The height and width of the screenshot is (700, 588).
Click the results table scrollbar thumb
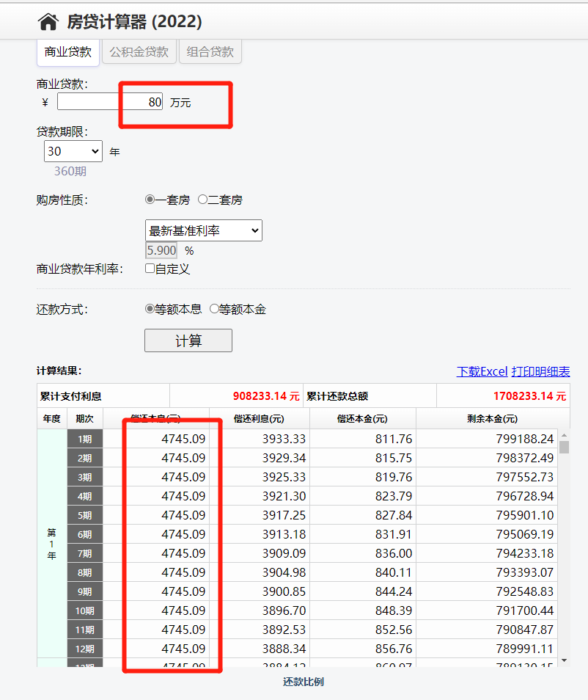564,447
